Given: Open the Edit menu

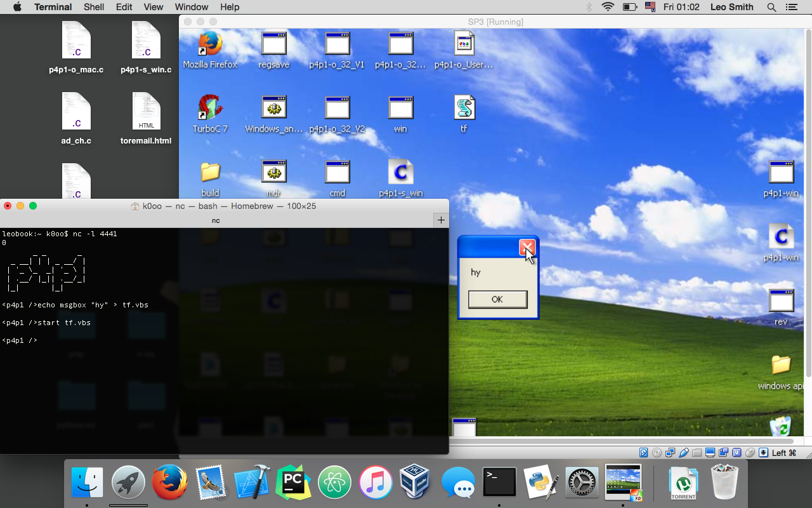Looking at the screenshot, I should [124, 7].
